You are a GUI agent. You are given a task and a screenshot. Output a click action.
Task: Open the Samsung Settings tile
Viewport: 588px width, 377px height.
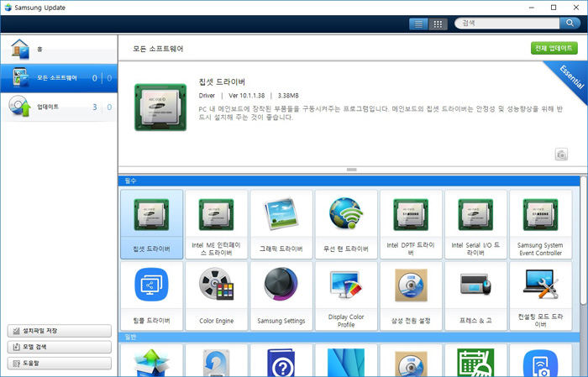tap(281, 295)
